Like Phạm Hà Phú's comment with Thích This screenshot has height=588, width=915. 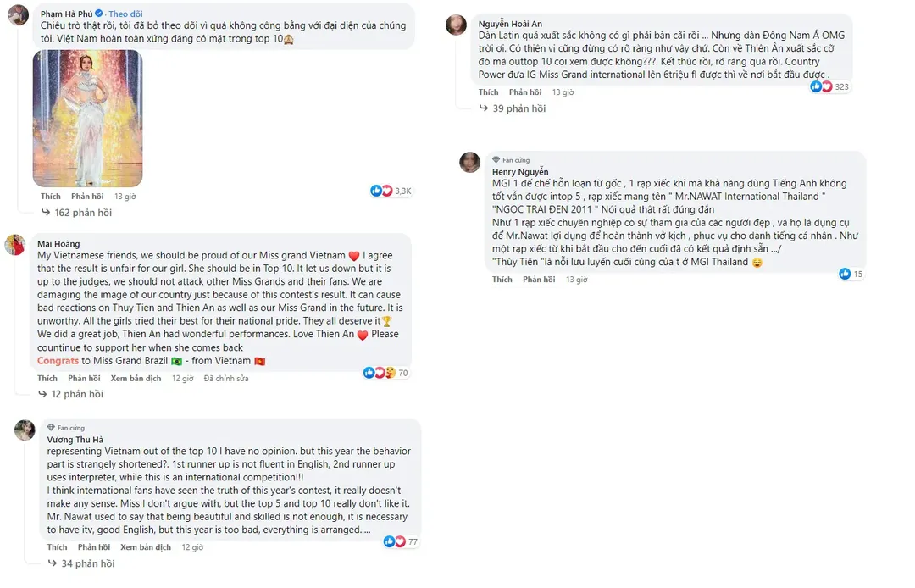pyautogui.click(x=50, y=197)
